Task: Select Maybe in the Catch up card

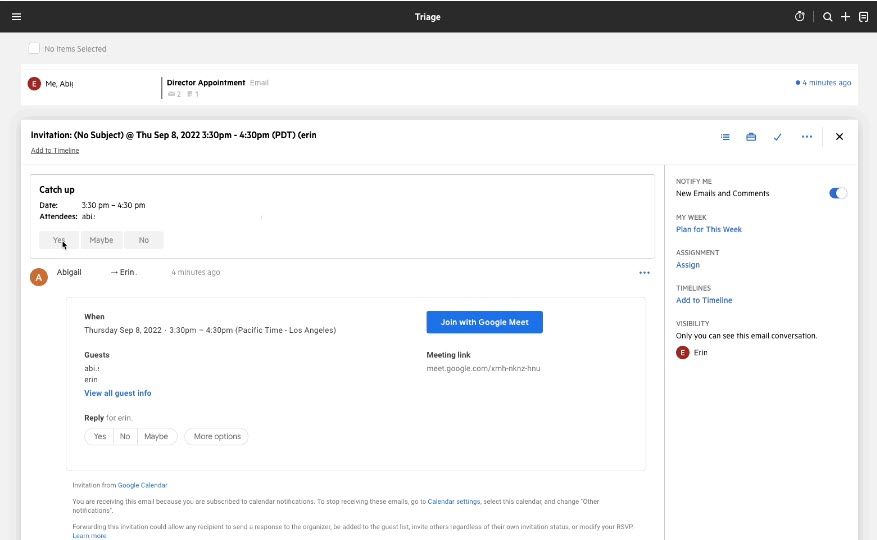Action: (101, 240)
